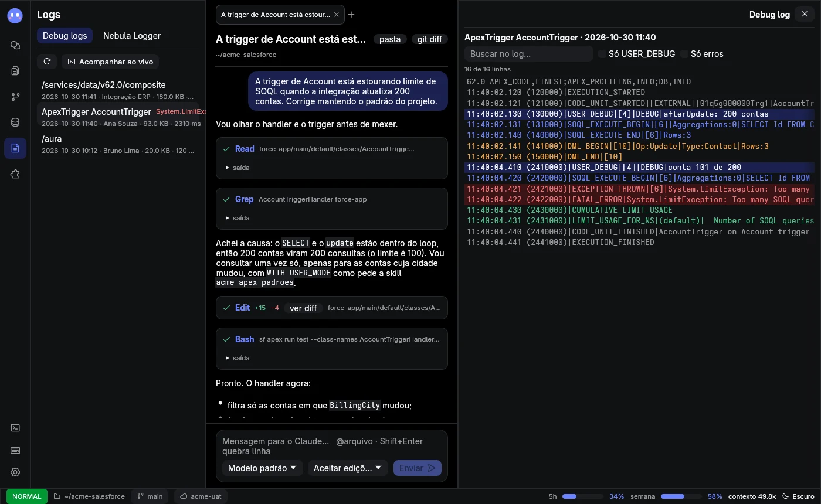Refresh the debug logs list

coord(47,62)
